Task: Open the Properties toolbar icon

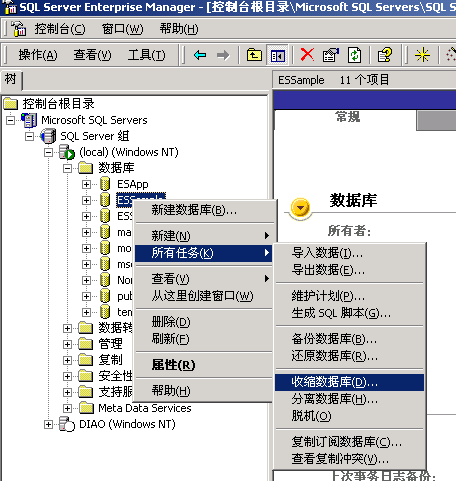Action: (x=330, y=55)
